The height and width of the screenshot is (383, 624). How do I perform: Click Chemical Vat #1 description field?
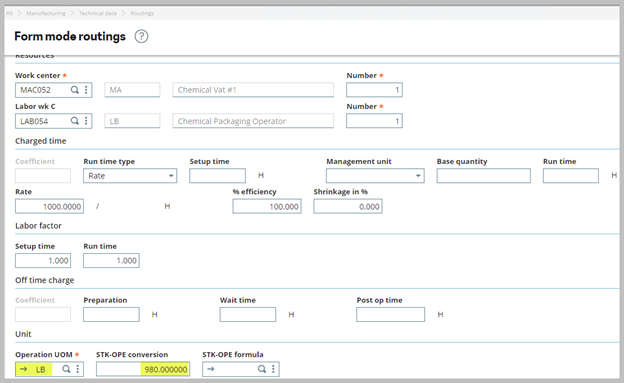253,90
